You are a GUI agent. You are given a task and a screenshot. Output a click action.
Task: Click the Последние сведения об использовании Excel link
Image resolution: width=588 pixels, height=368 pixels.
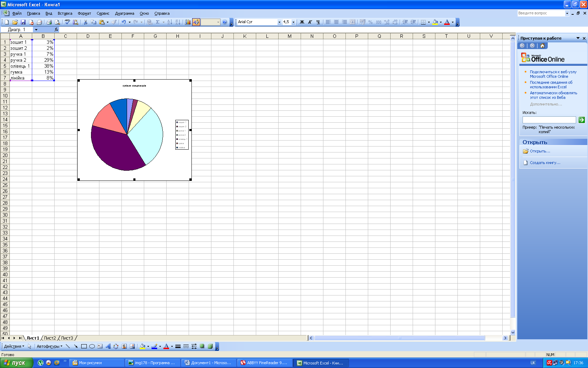point(551,84)
